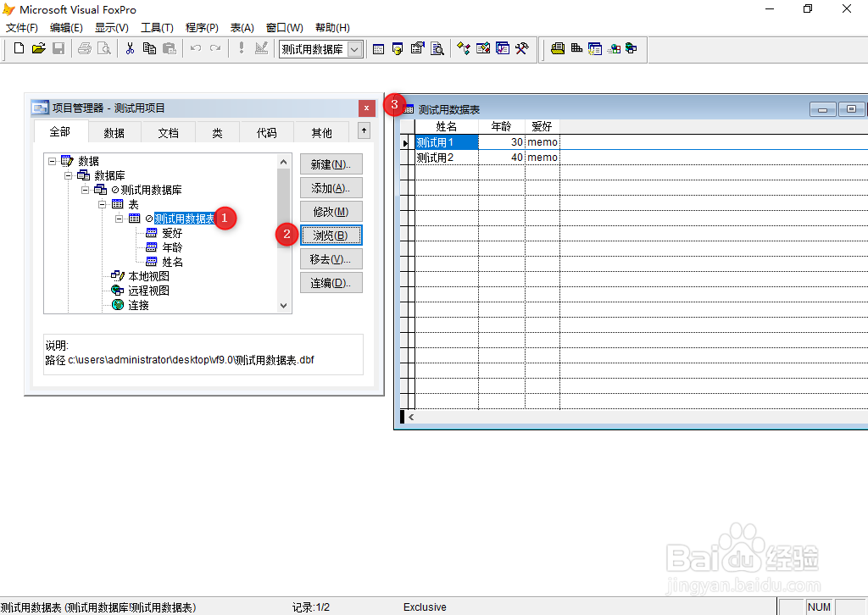Open the Toolbox hammer and wrench icon
868x615 pixels.
tap(522, 49)
